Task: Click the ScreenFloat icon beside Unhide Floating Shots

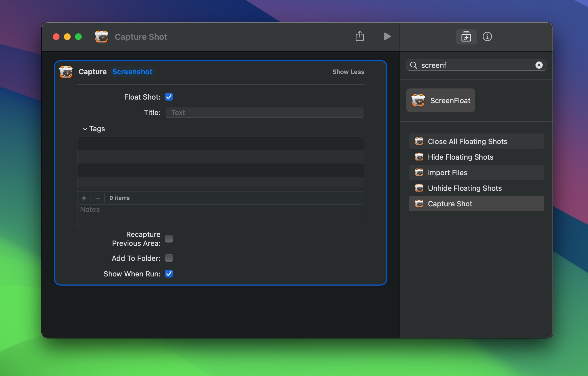Action: pos(419,188)
